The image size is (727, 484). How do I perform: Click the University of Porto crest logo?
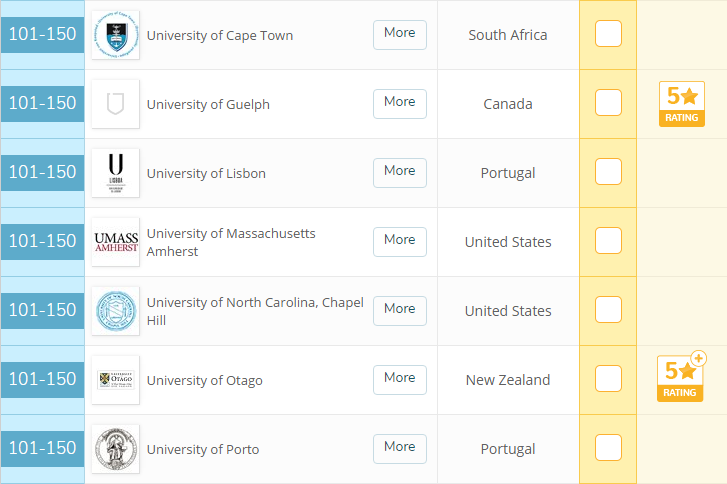115,449
